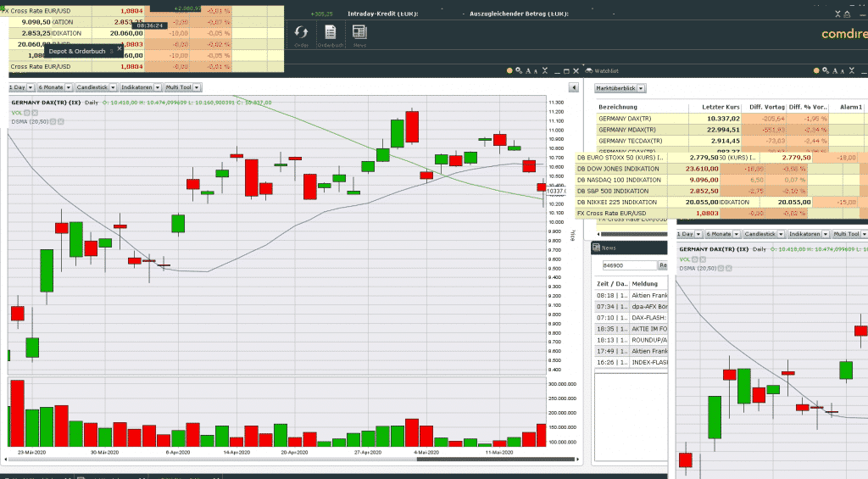
Task: Remove the VOL indicator from main chart
Action: coord(34,113)
